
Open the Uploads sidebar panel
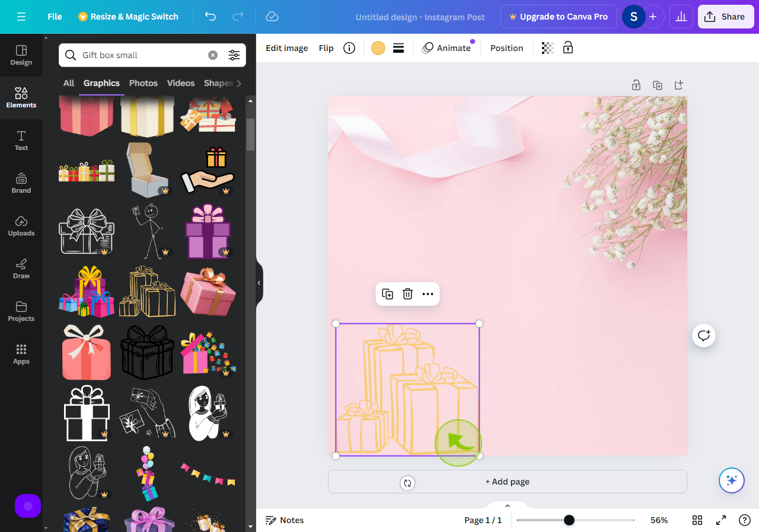click(x=21, y=226)
